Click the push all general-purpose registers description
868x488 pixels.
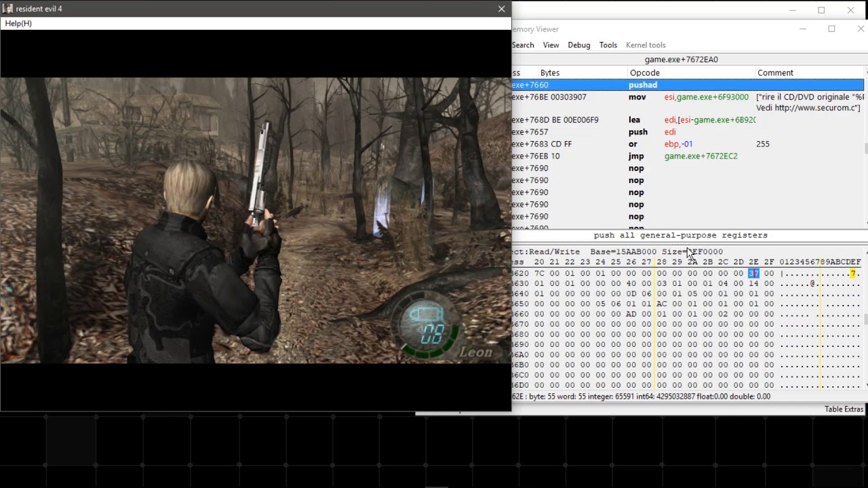click(x=681, y=235)
